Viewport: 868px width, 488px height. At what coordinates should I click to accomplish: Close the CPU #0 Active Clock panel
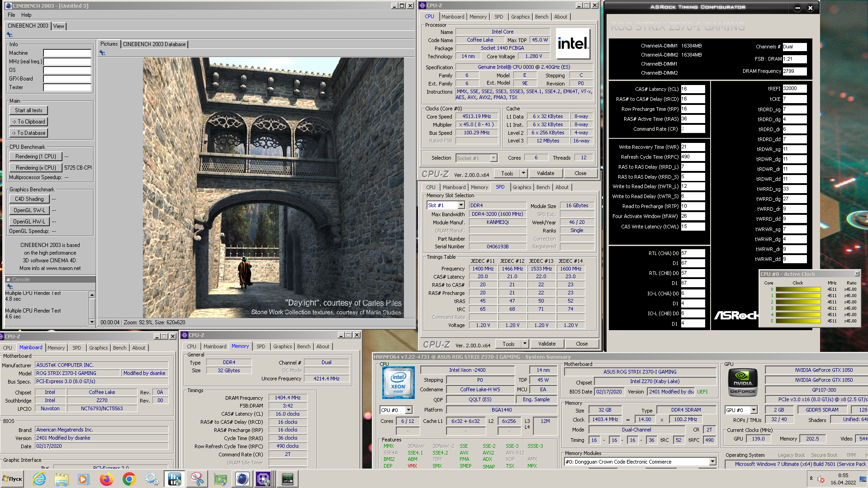pos(857,274)
